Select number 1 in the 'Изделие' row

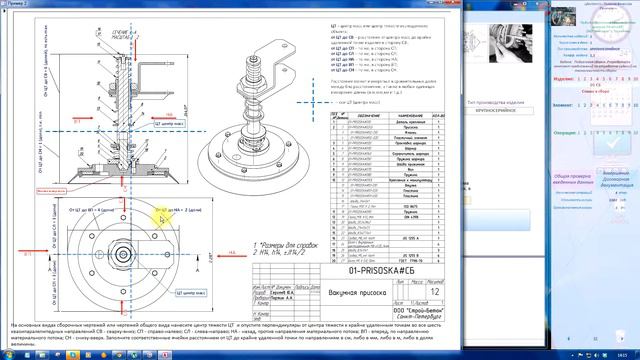pos(578,79)
